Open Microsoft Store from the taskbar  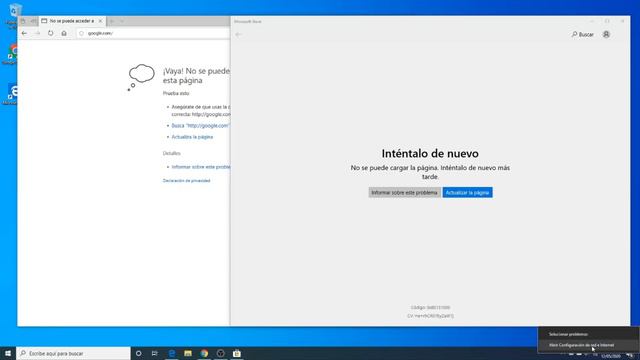pos(237,353)
